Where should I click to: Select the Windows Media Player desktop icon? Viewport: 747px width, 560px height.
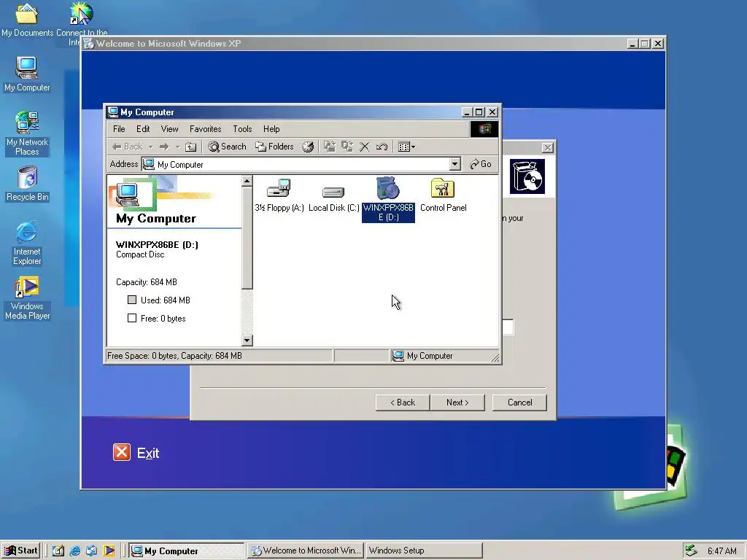[x=27, y=298]
